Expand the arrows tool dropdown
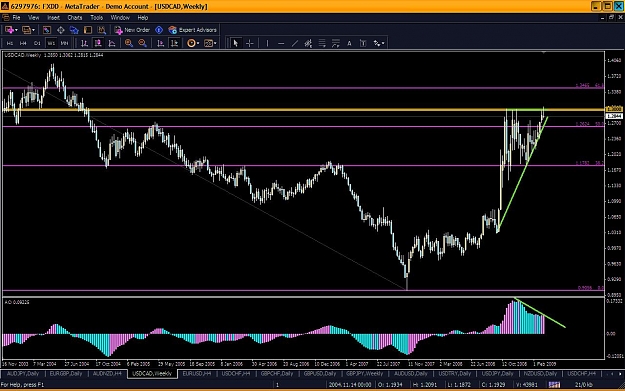Image resolution: width=625 pixels, height=391 pixels. [383, 43]
